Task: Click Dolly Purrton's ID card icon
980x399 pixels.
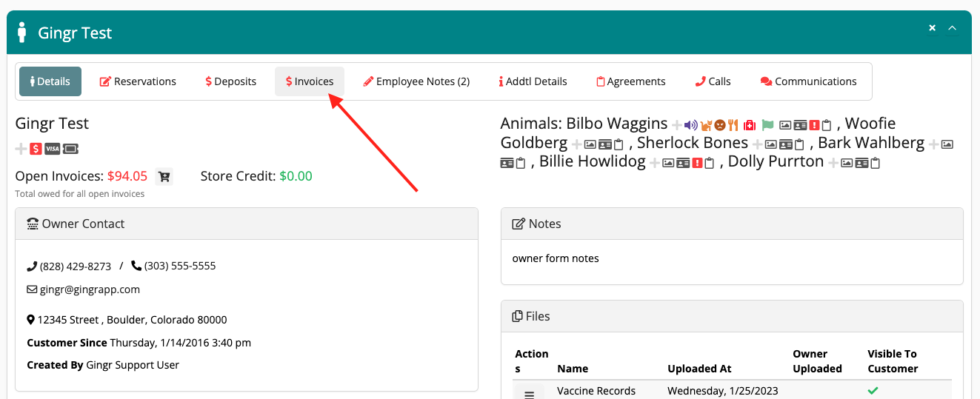Action: point(861,163)
